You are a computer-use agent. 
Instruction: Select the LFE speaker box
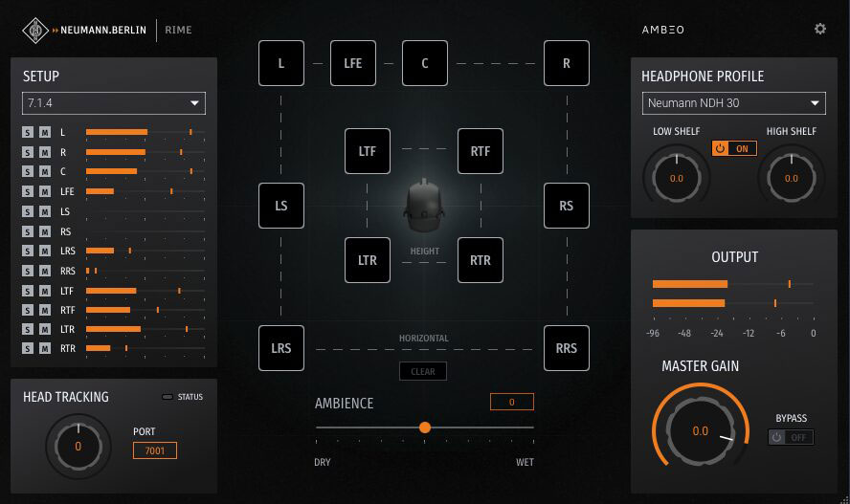(x=353, y=63)
